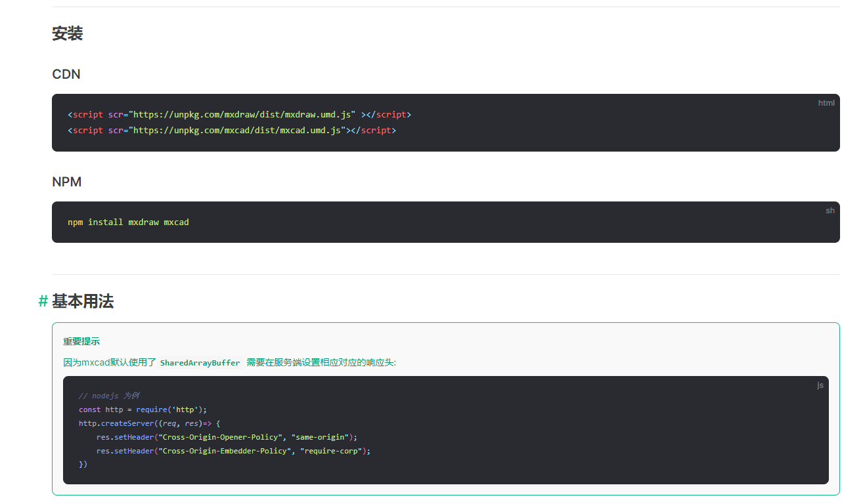
Task: Click the js language label on code block
Action: point(820,385)
